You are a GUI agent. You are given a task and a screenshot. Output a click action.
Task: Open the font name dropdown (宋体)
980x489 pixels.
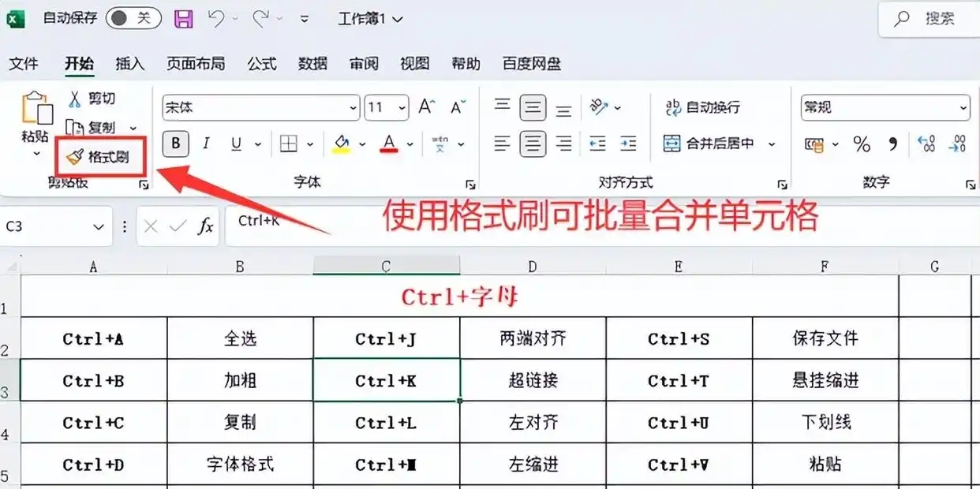[x=353, y=107]
